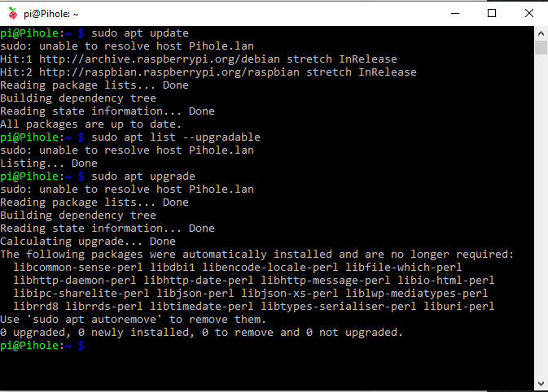Close the pi@Pihole terminal session
Image resolution: width=548 pixels, height=392 pixels.
pos(529,14)
